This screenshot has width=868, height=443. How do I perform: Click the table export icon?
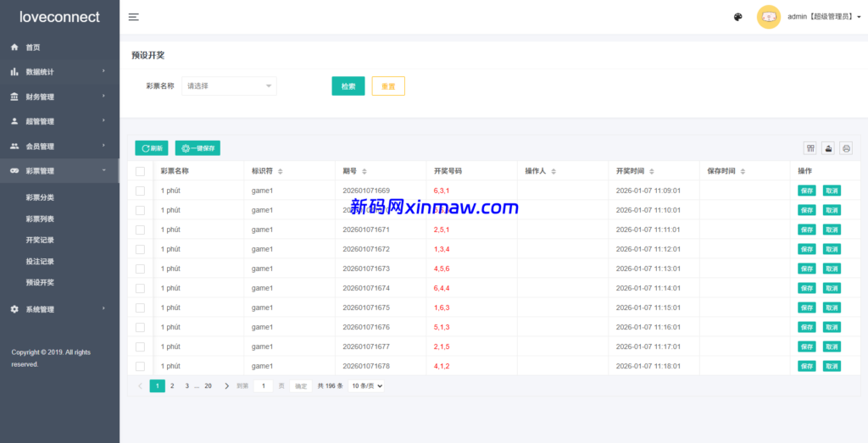828,148
